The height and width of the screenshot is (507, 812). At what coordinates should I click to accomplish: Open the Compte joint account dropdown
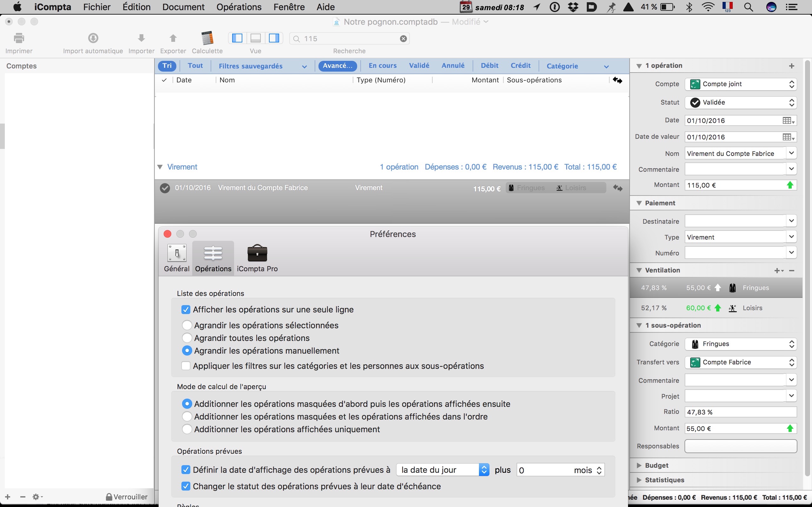pyautogui.click(x=741, y=84)
